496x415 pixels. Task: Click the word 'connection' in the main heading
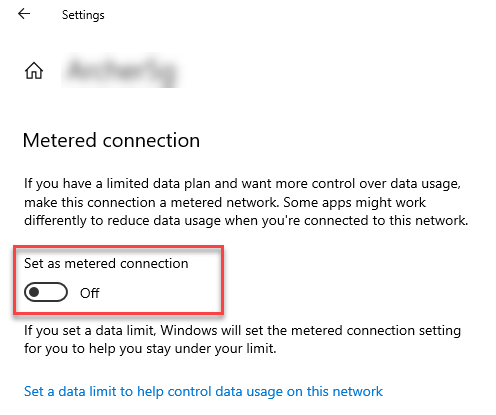coord(151,140)
